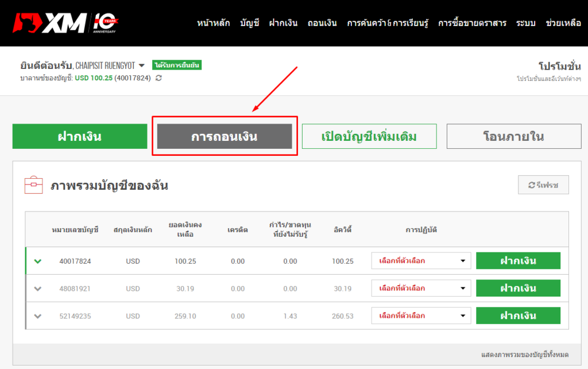Switch to the การถอนเงิน withdrawal tab
The width and height of the screenshot is (588, 369).
pos(225,136)
